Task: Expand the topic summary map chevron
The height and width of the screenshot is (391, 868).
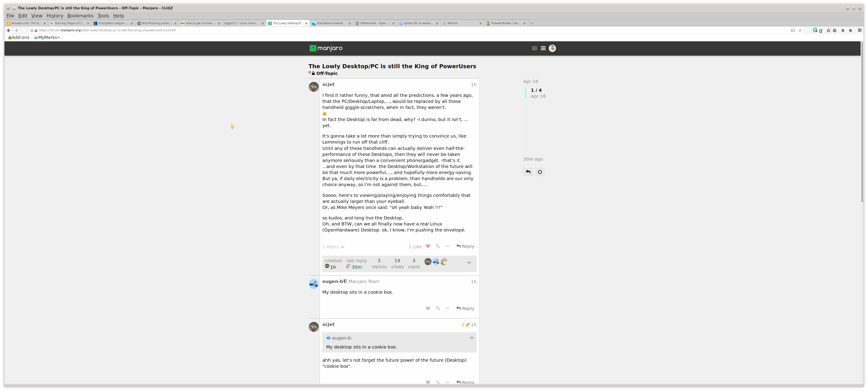Action: (469, 263)
